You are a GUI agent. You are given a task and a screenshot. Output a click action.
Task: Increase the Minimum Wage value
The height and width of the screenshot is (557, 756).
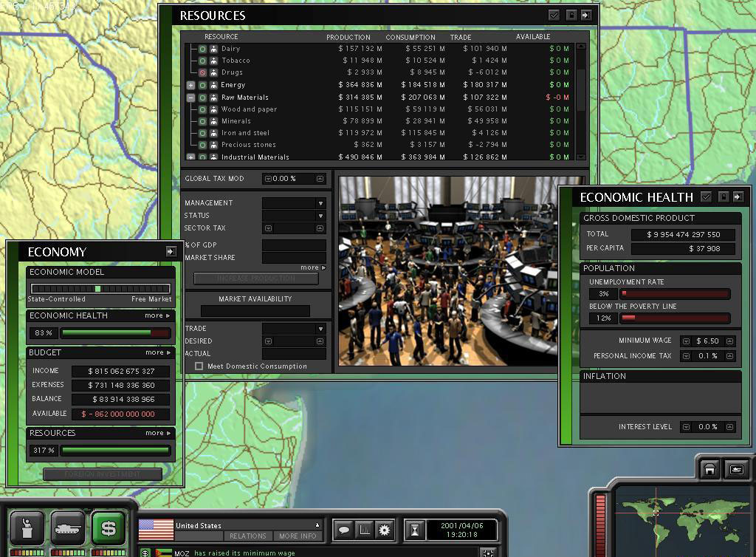729,341
